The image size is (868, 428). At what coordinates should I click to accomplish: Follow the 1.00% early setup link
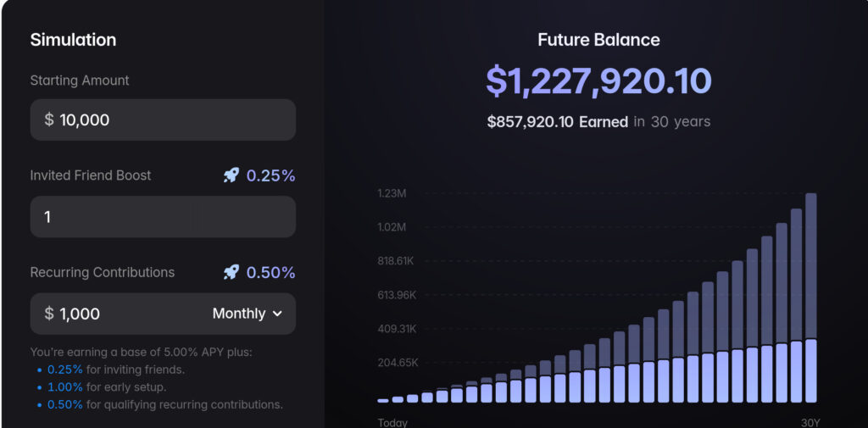click(x=64, y=387)
